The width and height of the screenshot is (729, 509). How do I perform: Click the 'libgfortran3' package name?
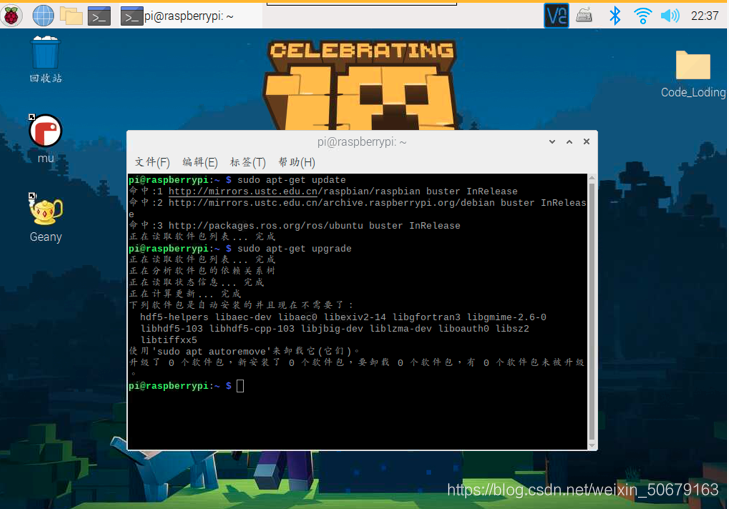pyautogui.click(x=426, y=317)
